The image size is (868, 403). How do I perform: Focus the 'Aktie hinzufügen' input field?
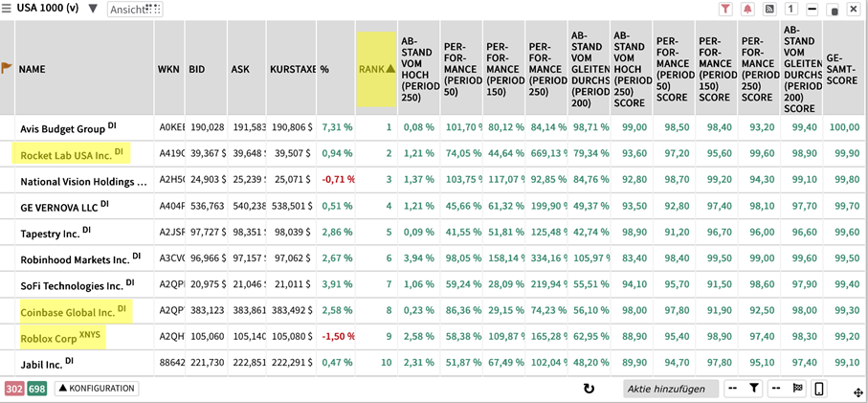670,389
